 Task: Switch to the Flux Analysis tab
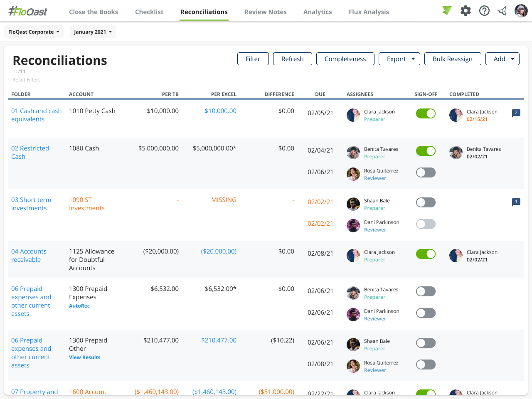tap(369, 12)
